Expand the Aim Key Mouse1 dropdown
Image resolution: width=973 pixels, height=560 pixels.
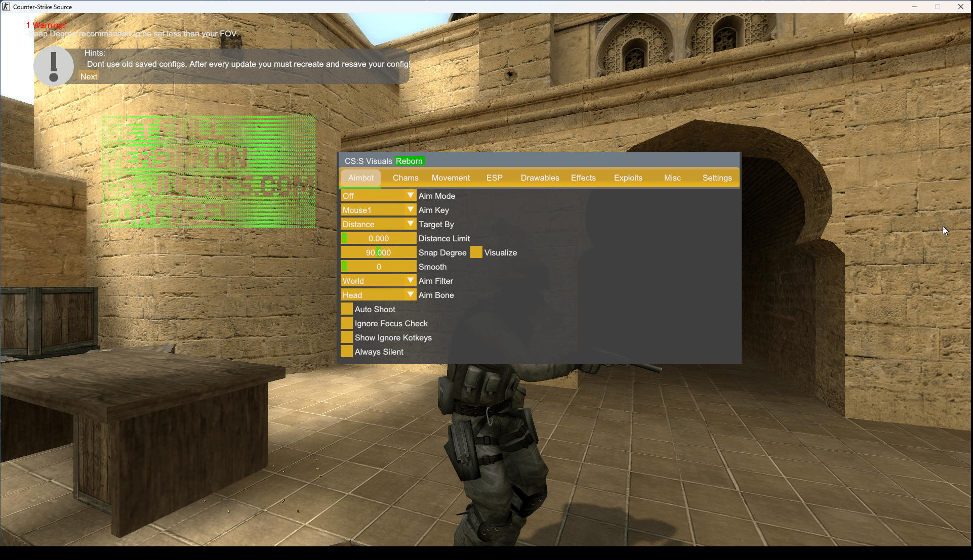(x=379, y=210)
